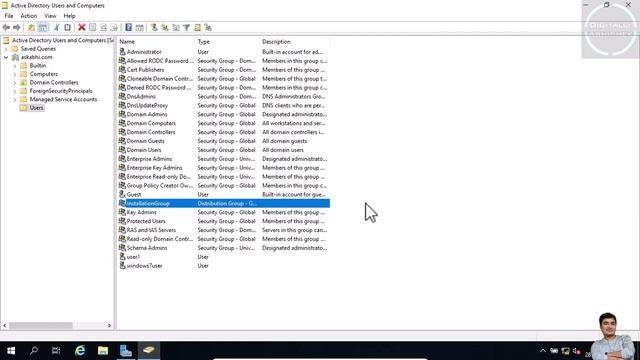Click the Group Policy Creator Owners icon
Image resolution: width=640 pixels, height=360 pixels.
tap(122, 185)
